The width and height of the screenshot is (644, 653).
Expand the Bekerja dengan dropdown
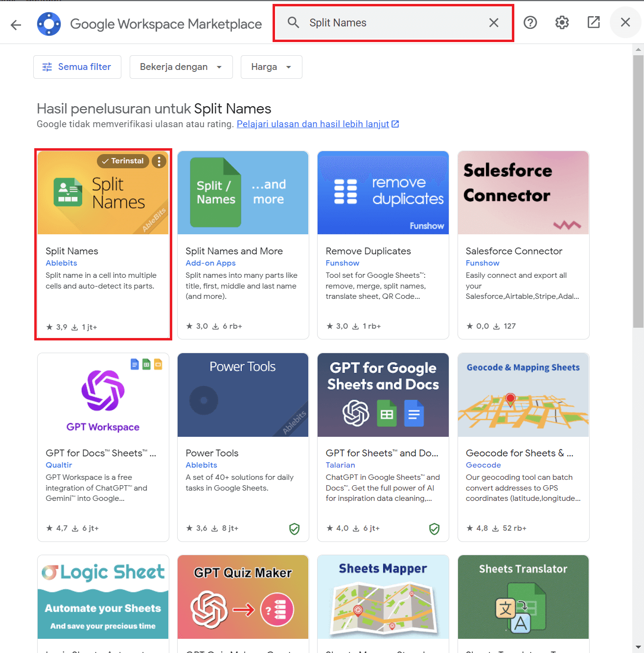point(181,67)
